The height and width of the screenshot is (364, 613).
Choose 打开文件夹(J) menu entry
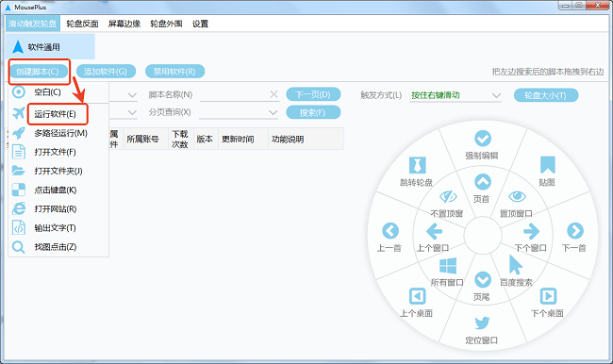pos(58,171)
